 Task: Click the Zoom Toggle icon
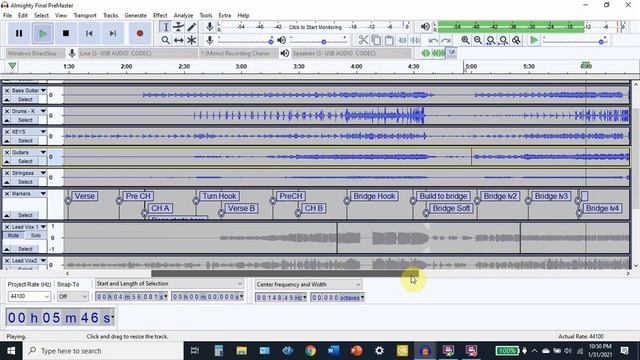coord(517,40)
